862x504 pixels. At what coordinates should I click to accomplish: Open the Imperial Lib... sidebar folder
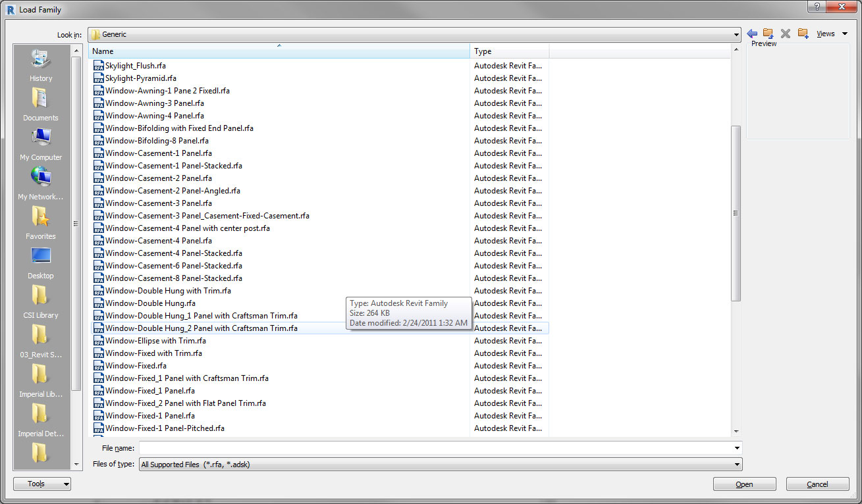click(x=41, y=382)
